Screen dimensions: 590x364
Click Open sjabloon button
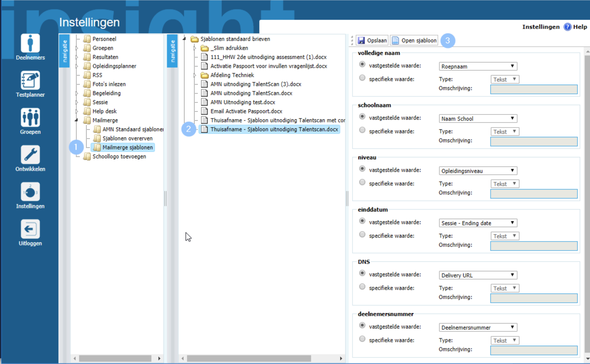click(x=414, y=40)
